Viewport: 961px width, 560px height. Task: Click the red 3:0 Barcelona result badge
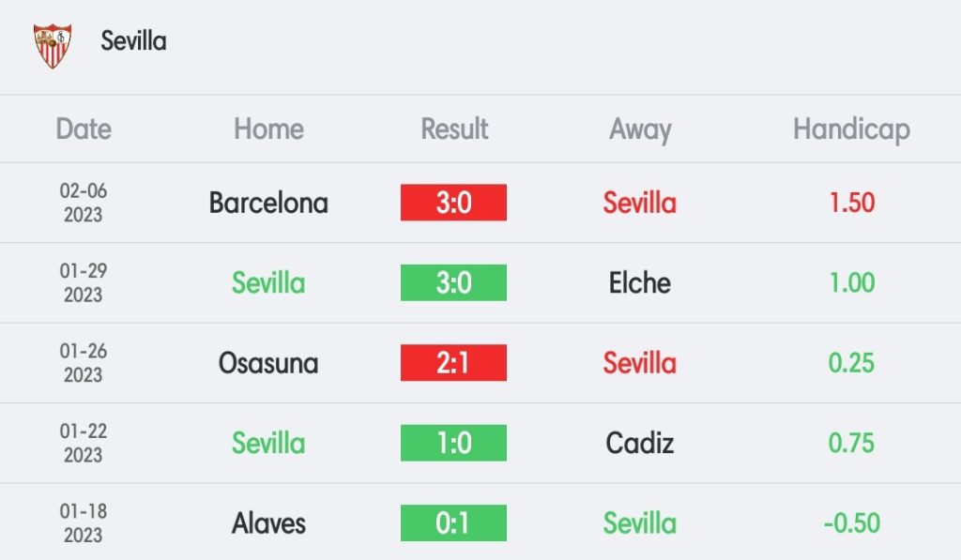click(x=453, y=203)
